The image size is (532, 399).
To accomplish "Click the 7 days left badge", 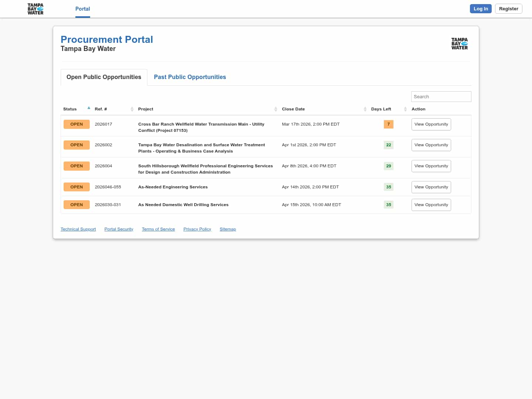I will [x=388, y=125].
